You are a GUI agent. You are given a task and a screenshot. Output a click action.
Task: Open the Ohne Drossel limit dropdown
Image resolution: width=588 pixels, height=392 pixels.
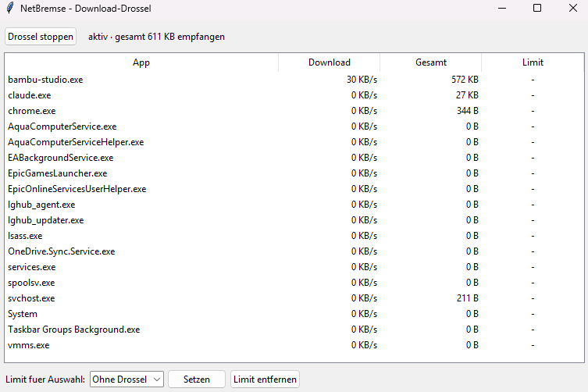[127, 380]
